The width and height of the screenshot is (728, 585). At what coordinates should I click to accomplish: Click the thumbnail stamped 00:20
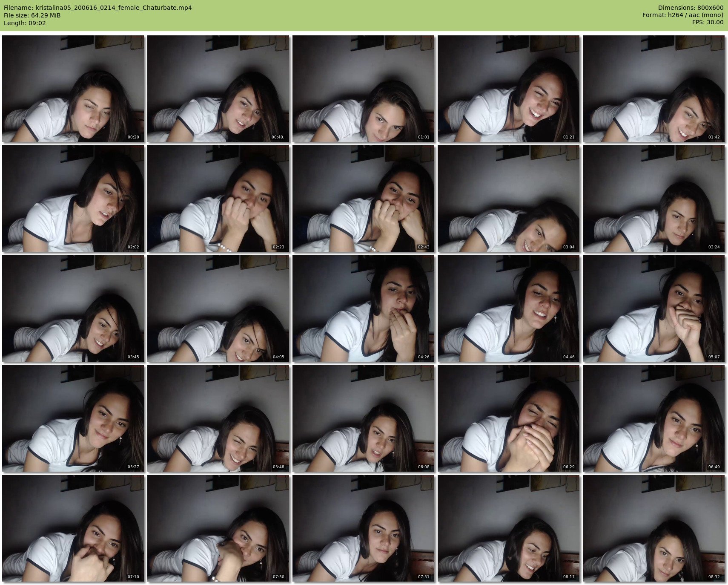point(73,89)
